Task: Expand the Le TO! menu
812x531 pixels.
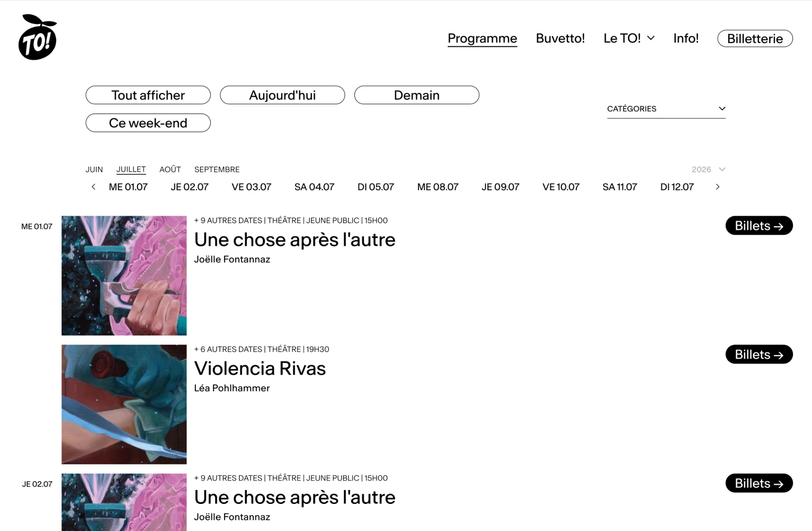Action: click(x=629, y=38)
